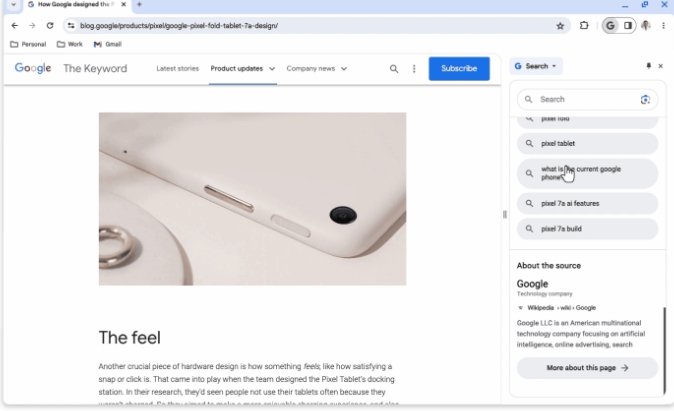Click the 'About the source' heading
Image resolution: width=674 pixels, height=411 pixels.
548,266
